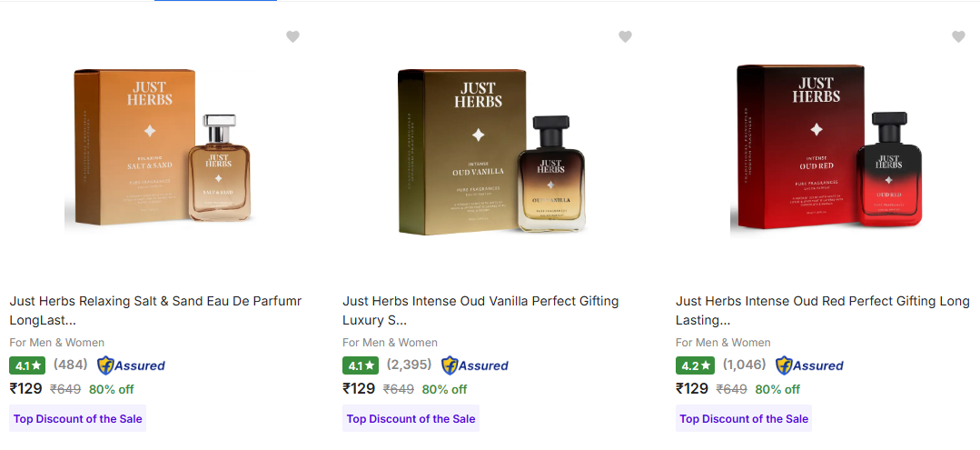This screenshot has width=980, height=450.
Task: Add Oud Red perfume to wishlist
Action: click(958, 36)
